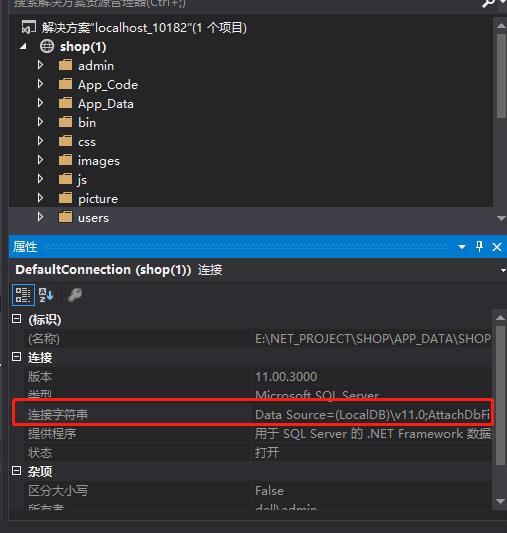
Task: Select the shop(1) project node
Action: 83,47
